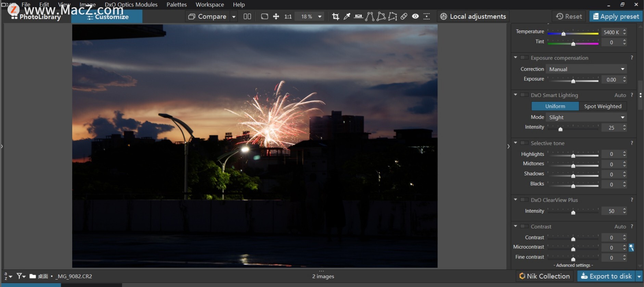Screen dimensions: 644x287
Task: Toggle DxO ClearView Plus on
Action: [x=524, y=200]
